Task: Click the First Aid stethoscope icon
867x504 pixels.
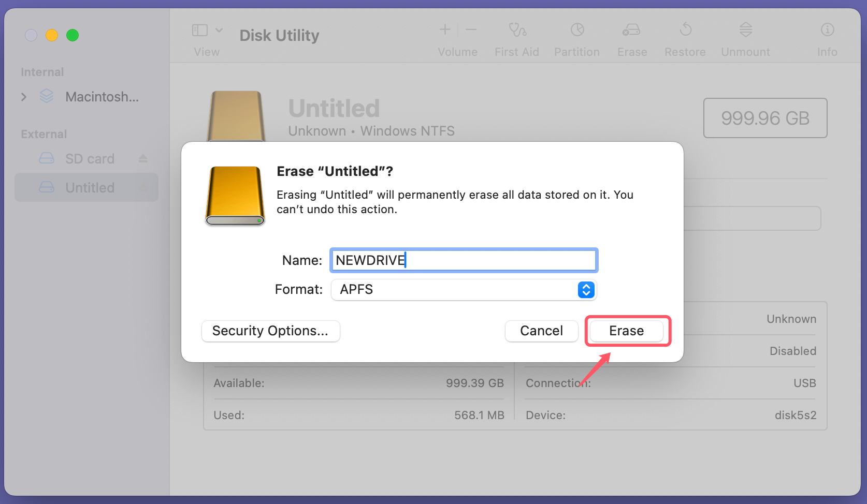Action: (517, 30)
